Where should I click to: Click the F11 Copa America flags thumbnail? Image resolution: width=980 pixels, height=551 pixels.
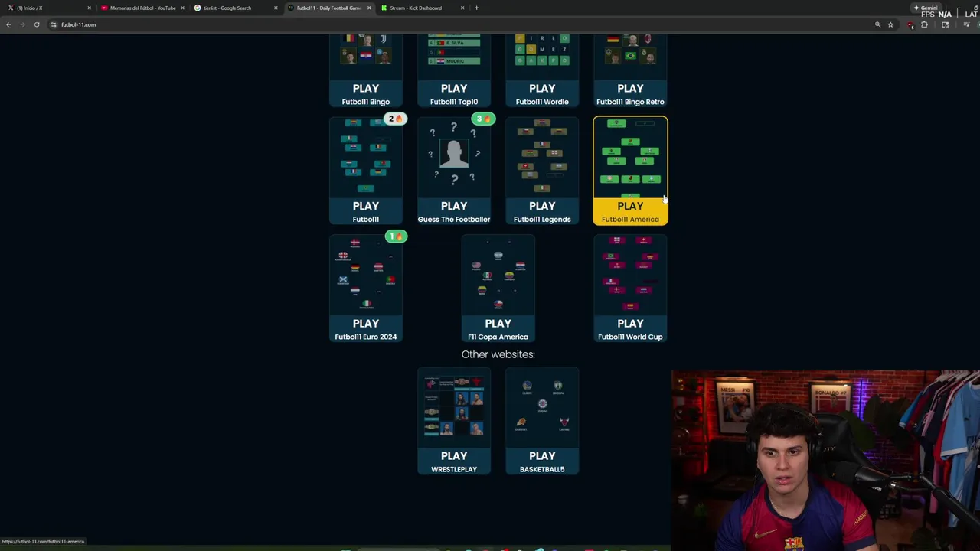click(x=498, y=275)
